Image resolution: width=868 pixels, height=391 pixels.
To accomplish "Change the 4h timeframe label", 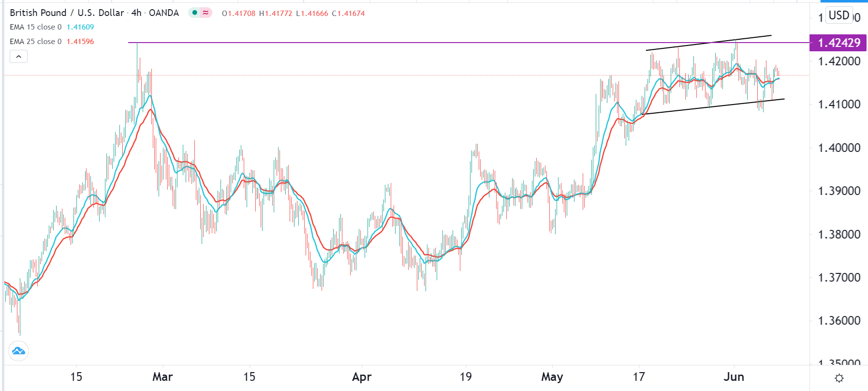I will [136, 13].
